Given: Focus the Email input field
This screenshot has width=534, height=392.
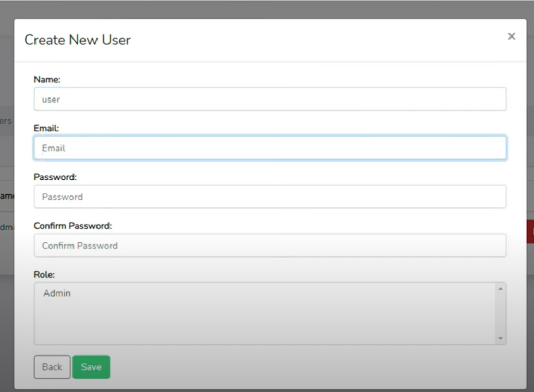Looking at the screenshot, I should (x=270, y=148).
